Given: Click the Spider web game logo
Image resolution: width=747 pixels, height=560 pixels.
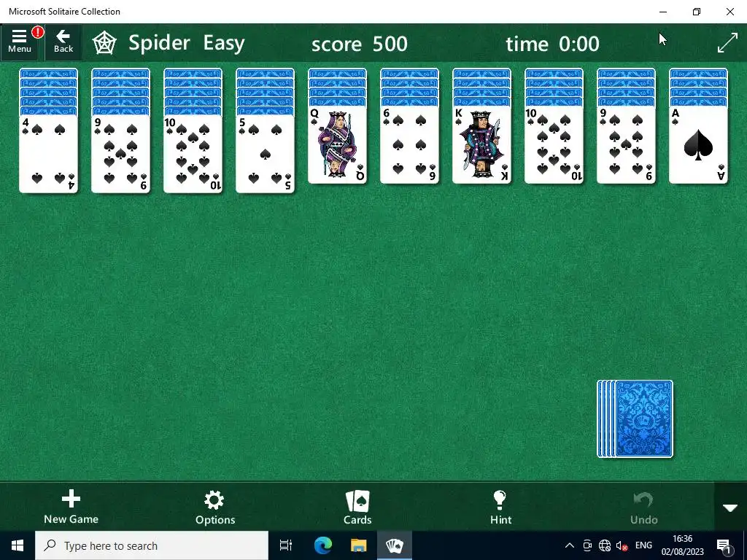Looking at the screenshot, I should click(104, 43).
